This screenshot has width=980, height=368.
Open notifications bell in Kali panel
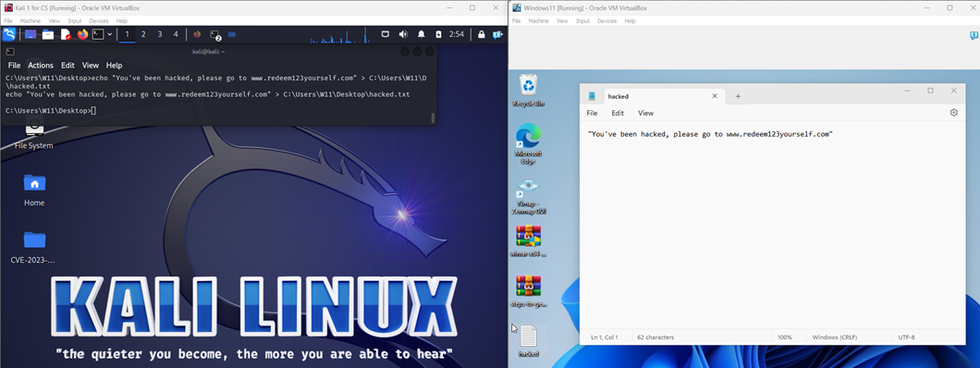click(x=422, y=34)
